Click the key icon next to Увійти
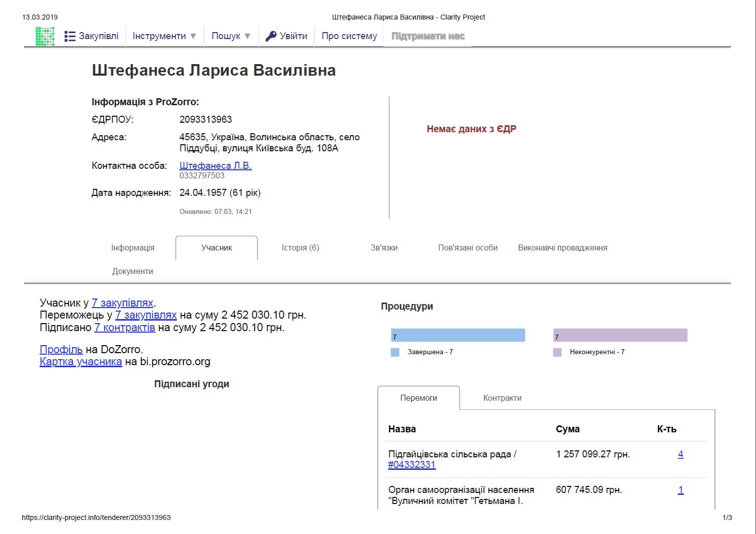756x534 pixels. click(x=271, y=36)
